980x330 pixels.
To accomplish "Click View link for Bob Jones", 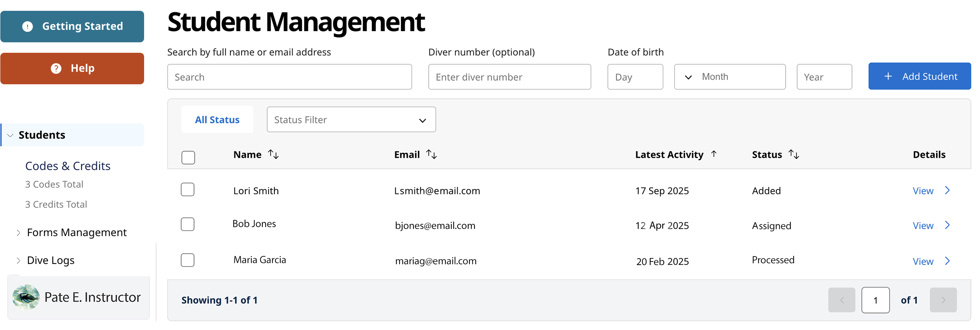I will 923,226.
